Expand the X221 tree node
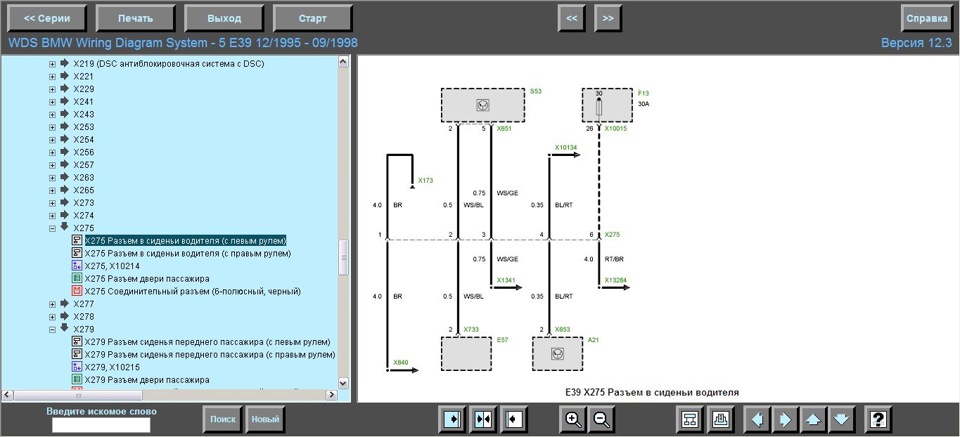Image resolution: width=960 pixels, height=437 pixels. pos(52,77)
